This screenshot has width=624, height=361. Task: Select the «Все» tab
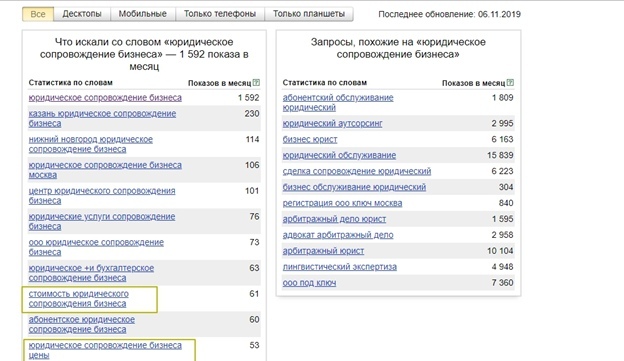click(x=38, y=14)
